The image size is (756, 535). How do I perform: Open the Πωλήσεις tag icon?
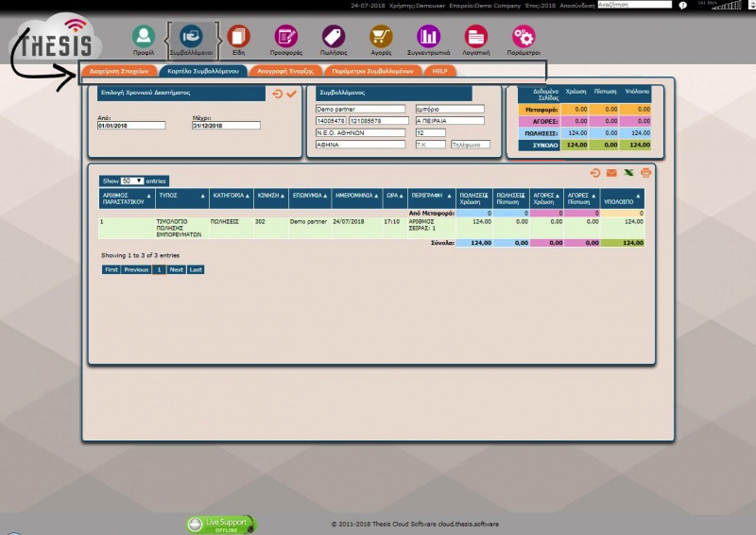point(332,37)
